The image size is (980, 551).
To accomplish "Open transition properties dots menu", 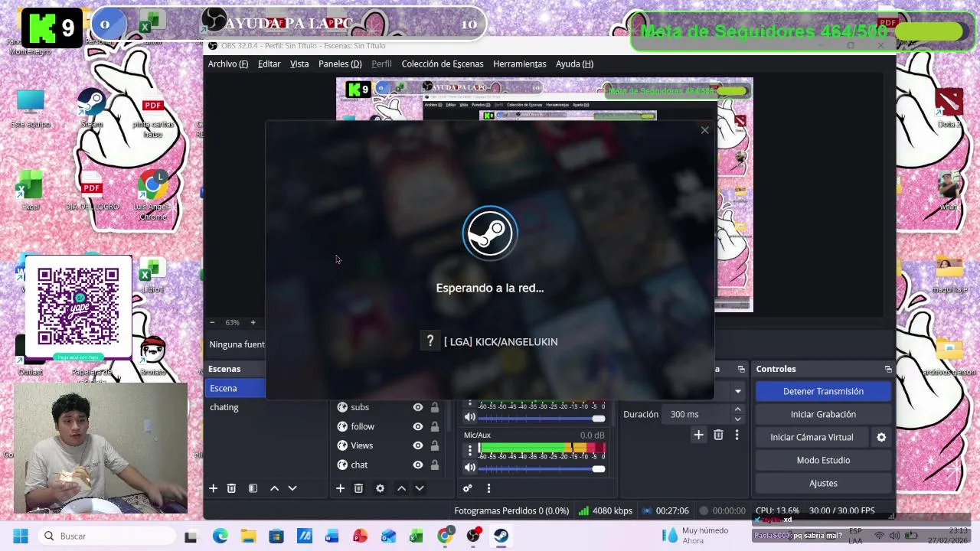I will 737,435.
